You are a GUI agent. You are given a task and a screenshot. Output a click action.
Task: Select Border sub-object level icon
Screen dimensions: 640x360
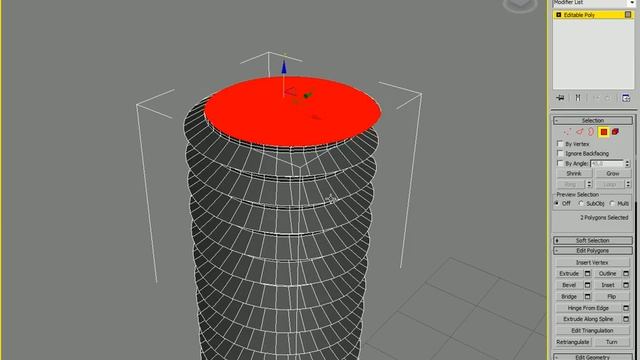tap(591, 132)
